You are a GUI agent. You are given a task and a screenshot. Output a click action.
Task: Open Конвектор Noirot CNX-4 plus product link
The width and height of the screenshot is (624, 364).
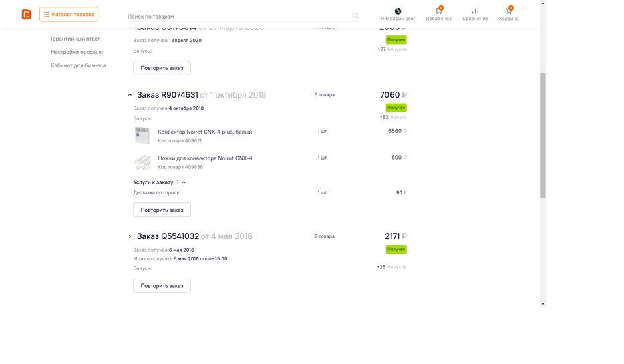204,132
